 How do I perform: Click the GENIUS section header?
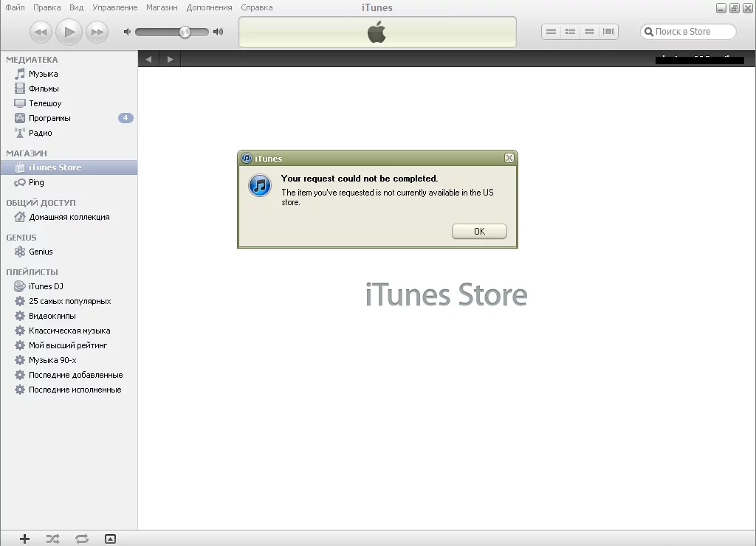[21, 238]
